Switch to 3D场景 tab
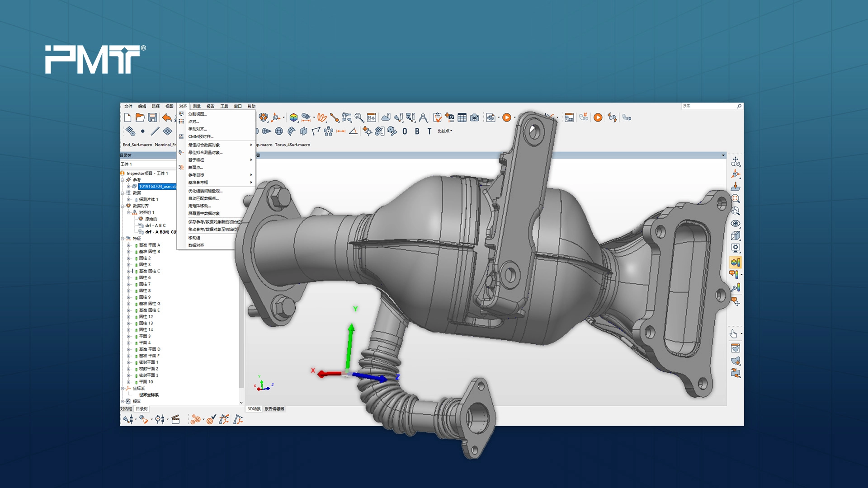Screen dimensions: 868x488 [x=254, y=409]
